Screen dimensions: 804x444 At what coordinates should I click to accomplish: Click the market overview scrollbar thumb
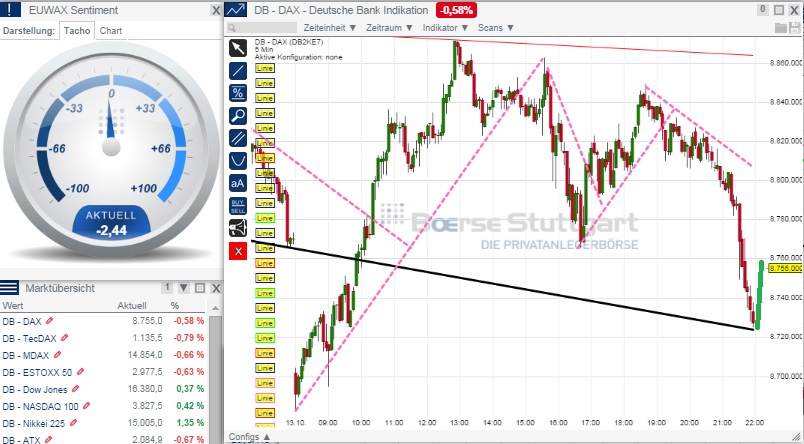pos(216,379)
